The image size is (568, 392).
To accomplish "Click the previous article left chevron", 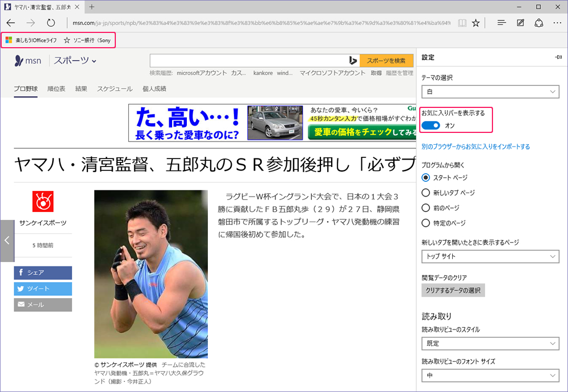I will (x=7, y=240).
